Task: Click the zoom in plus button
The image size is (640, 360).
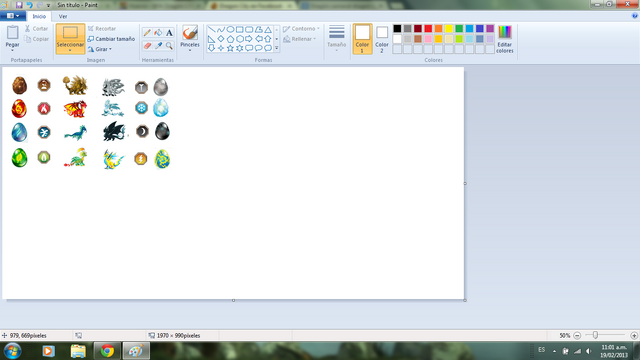Action: click(634, 336)
